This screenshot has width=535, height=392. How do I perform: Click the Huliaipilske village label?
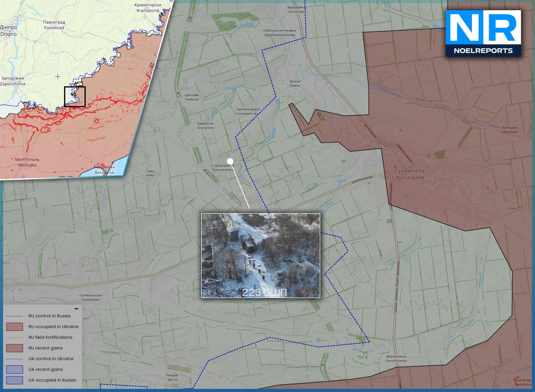pos(91,298)
